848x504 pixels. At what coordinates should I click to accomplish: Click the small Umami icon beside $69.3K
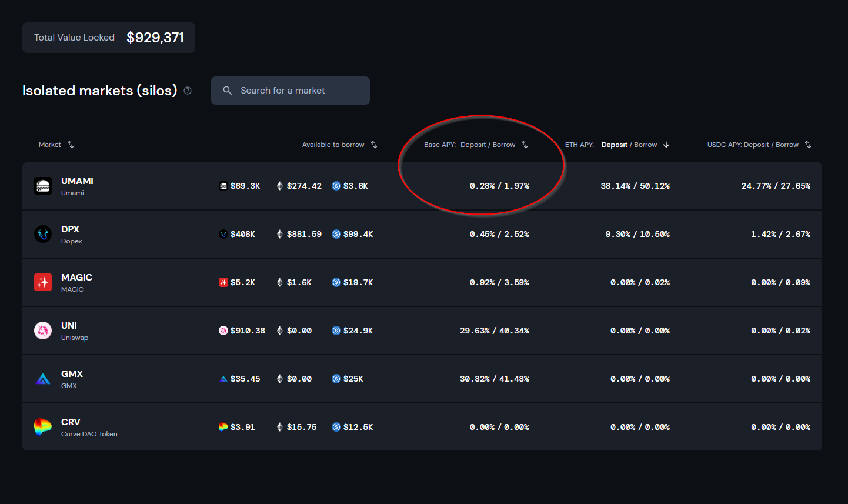click(x=223, y=186)
